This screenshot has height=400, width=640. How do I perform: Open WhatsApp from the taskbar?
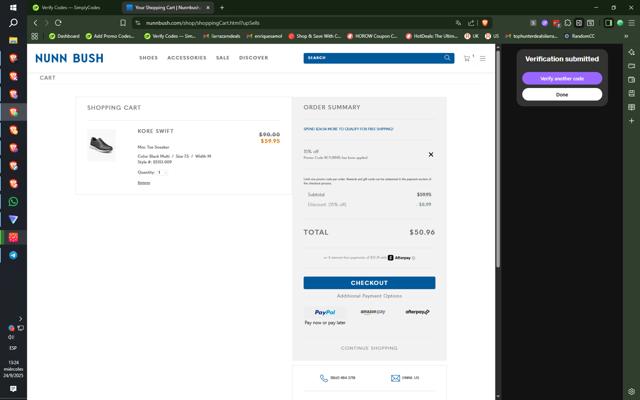(x=13, y=202)
